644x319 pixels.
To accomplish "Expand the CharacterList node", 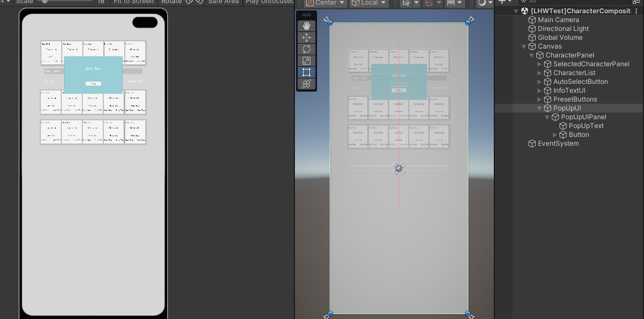I will (x=540, y=73).
